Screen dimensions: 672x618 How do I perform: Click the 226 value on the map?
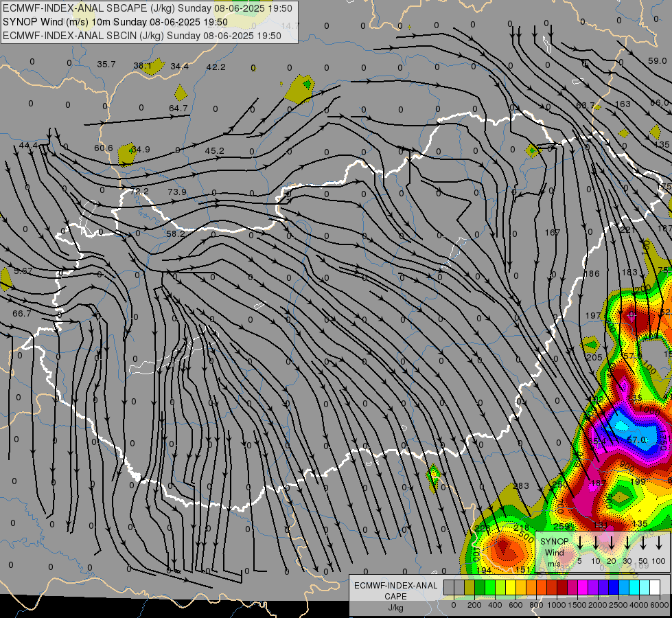(x=483, y=527)
